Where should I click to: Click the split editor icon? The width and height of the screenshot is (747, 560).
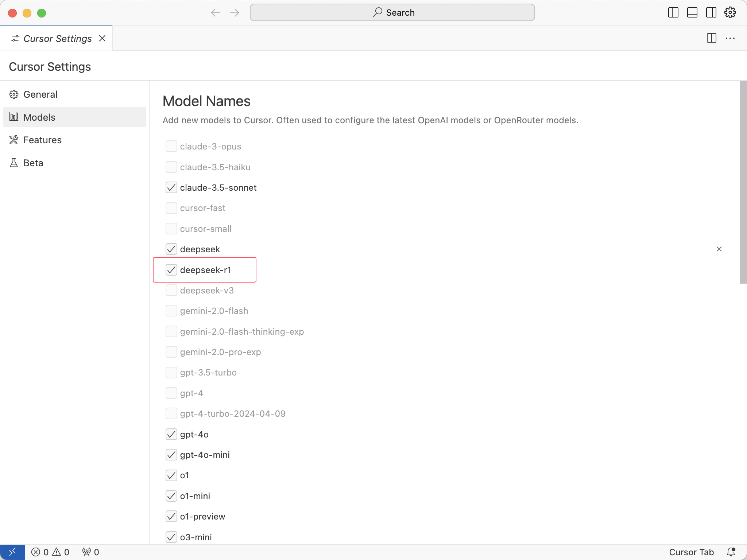click(x=711, y=38)
